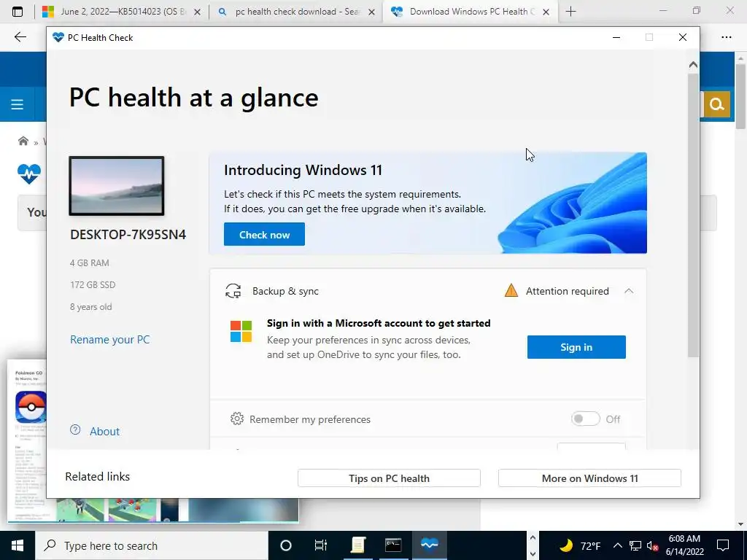Click the home breadcrumb icon on the web page
The height and width of the screenshot is (560, 747).
[23, 141]
